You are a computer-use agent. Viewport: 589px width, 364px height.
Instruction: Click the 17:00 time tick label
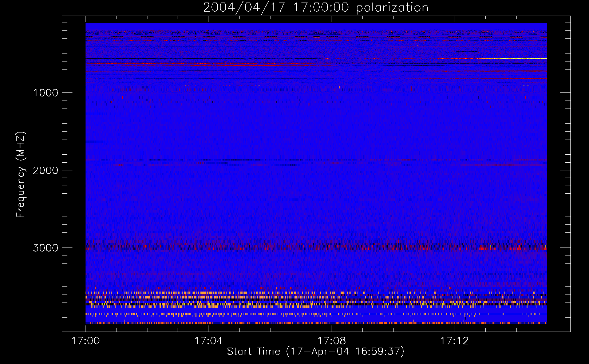(86, 341)
